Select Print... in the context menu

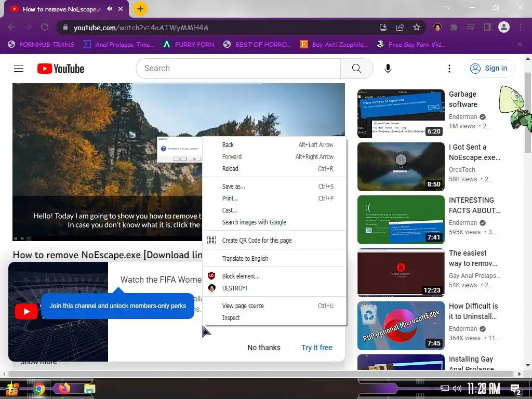274,198
